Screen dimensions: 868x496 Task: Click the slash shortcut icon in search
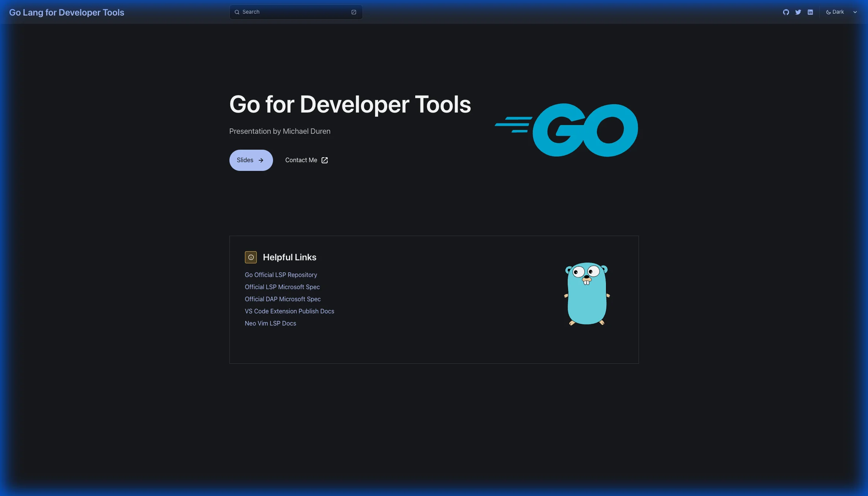point(353,12)
